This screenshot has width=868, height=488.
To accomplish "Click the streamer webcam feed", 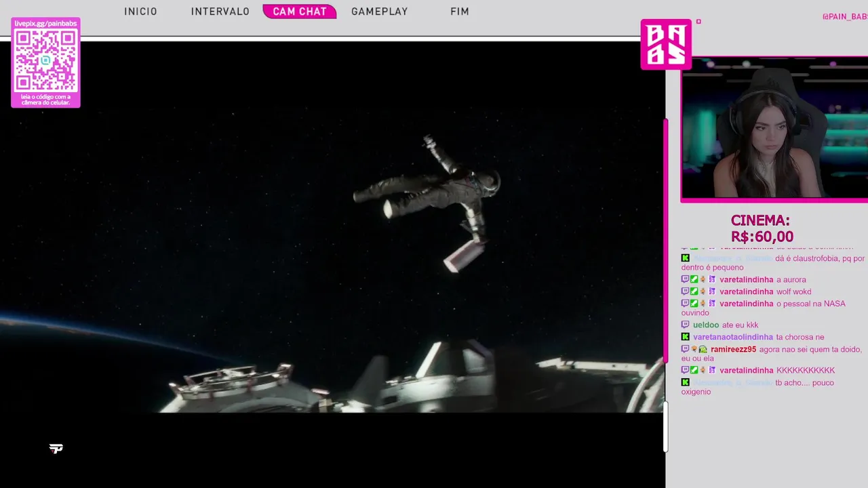I will tap(774, 129).
